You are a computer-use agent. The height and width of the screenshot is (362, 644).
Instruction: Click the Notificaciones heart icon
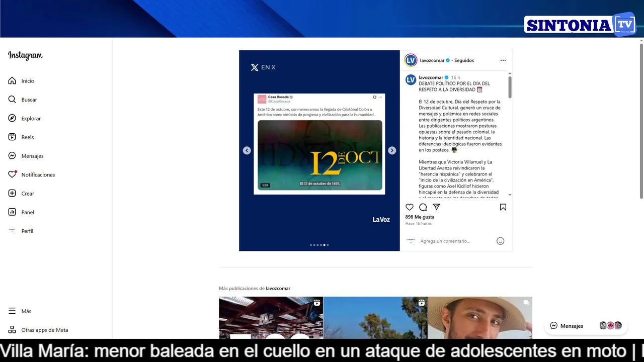[12, 174]
